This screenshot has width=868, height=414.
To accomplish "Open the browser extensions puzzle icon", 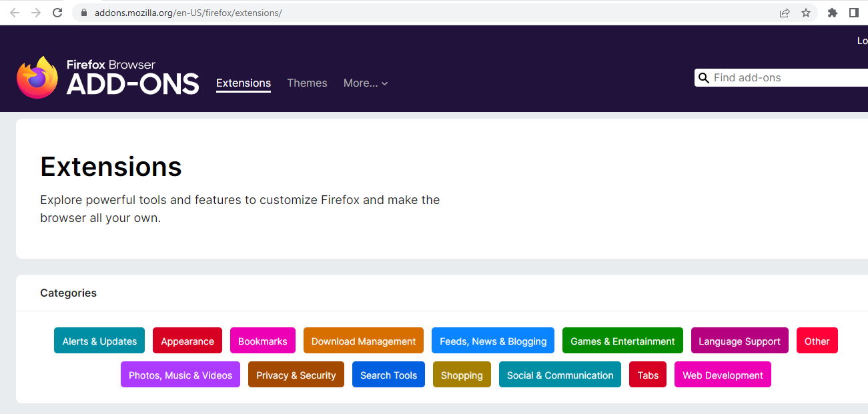I will tap(832, 13).
